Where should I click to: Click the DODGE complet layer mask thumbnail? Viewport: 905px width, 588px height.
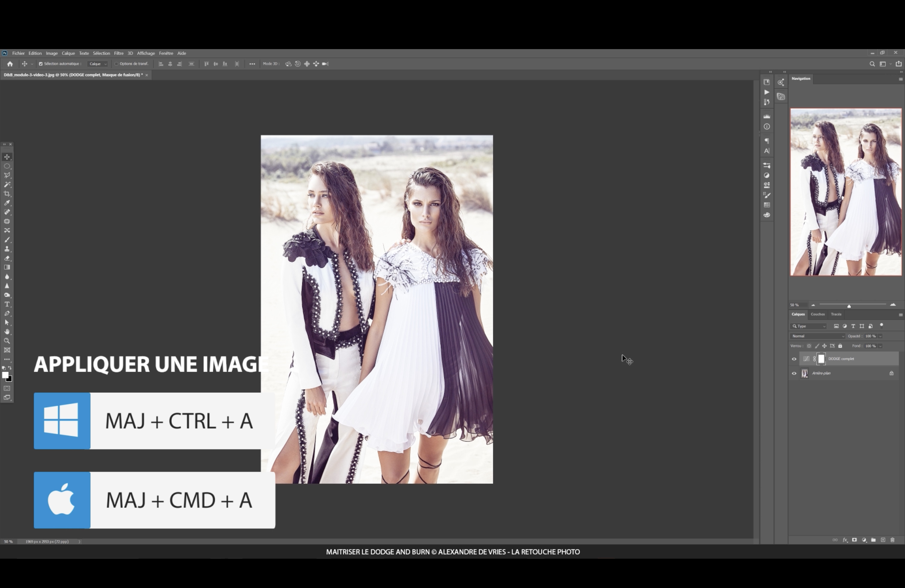coord(821,359)
